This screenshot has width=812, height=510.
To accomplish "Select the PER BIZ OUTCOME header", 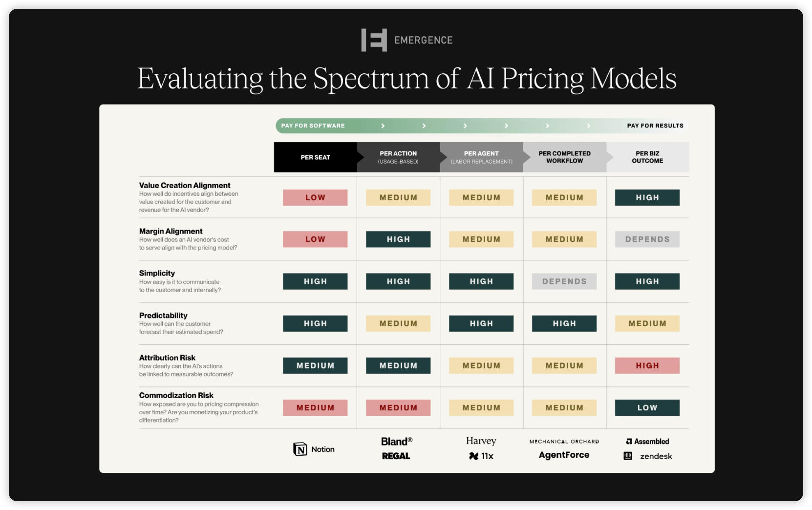I will point(647,157).
